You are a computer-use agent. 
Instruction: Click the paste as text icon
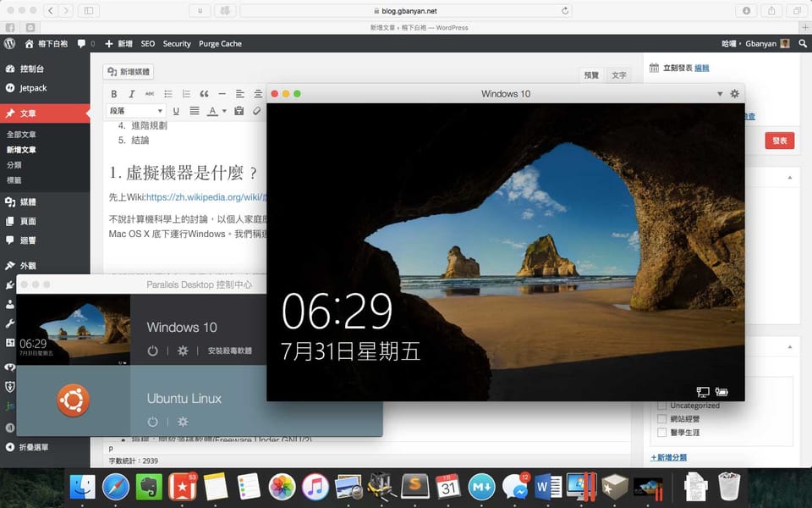(x=239, y=111)
